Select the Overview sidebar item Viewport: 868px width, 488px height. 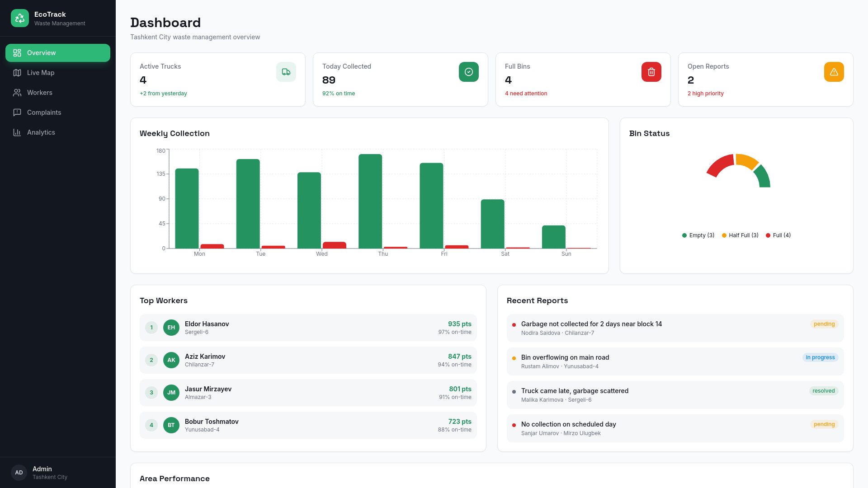[58, 53]
